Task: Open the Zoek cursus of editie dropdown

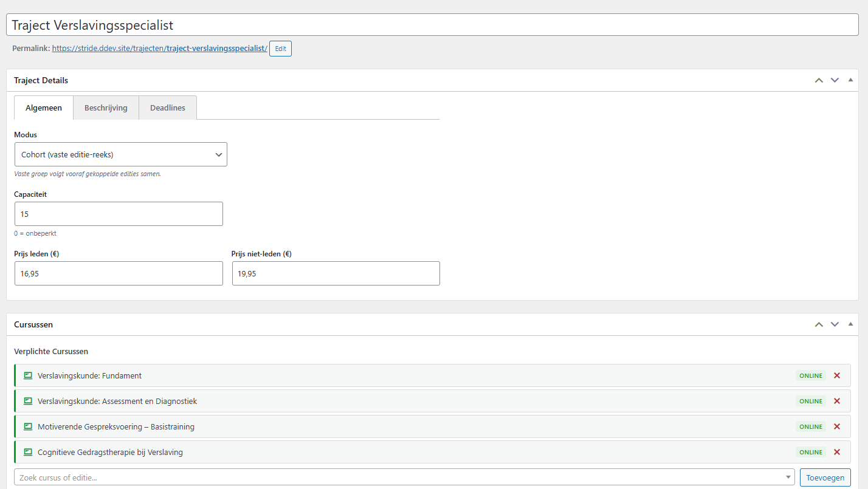Action: pos(404,477)
